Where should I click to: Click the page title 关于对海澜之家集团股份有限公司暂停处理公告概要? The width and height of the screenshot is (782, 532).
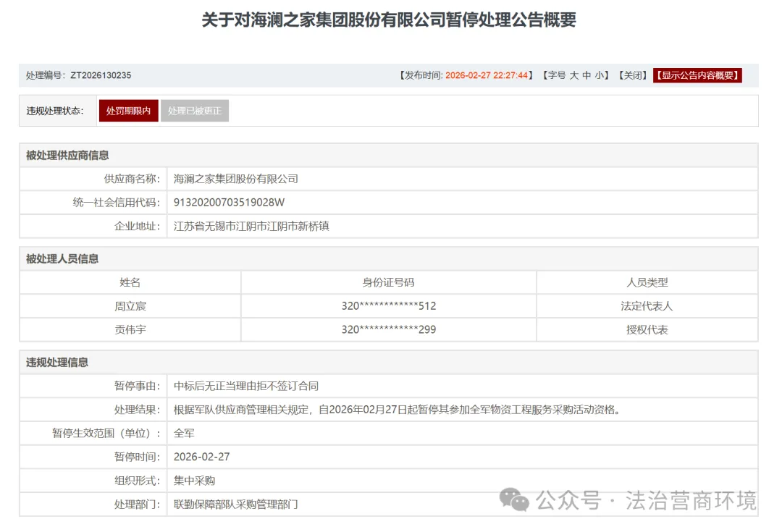pos(389,20)
